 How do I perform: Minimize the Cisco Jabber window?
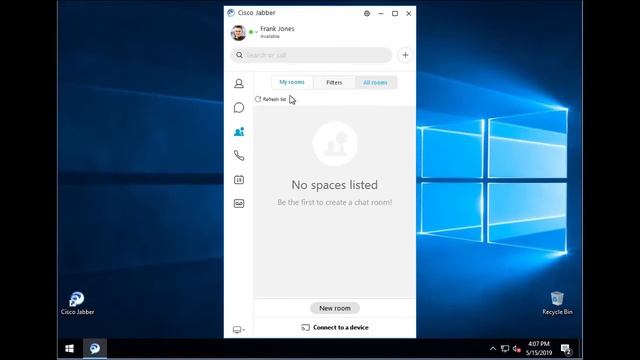[x=381, y=13]
